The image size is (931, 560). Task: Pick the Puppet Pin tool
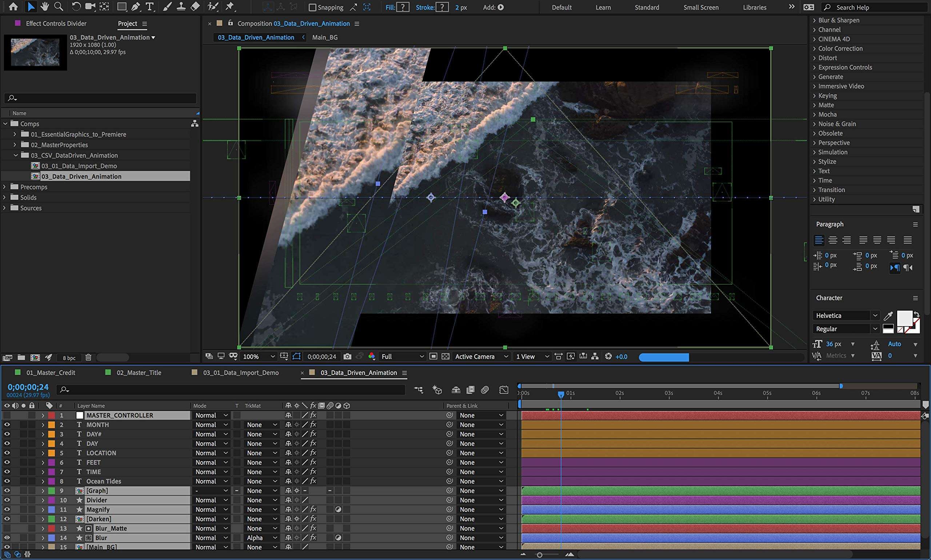point(229,7)
